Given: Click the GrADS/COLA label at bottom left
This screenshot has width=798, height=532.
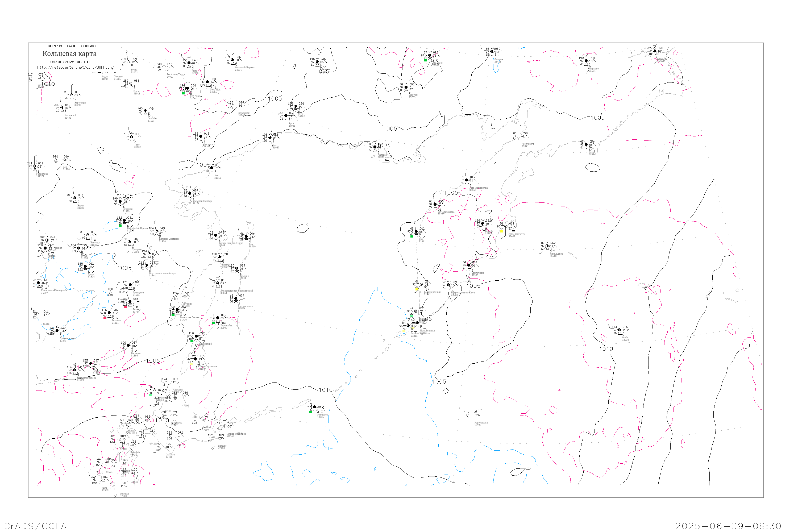Looking at the screenshot, I should [x=35, y=526].
